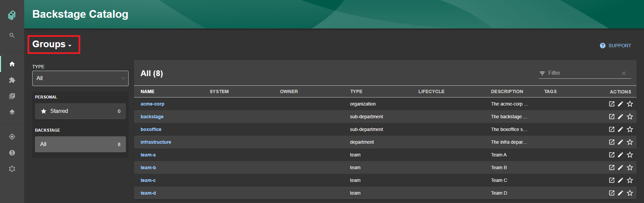Screen dimensions: 644x203
Task: Sort by the NAME column header
Action: point(147,91)
